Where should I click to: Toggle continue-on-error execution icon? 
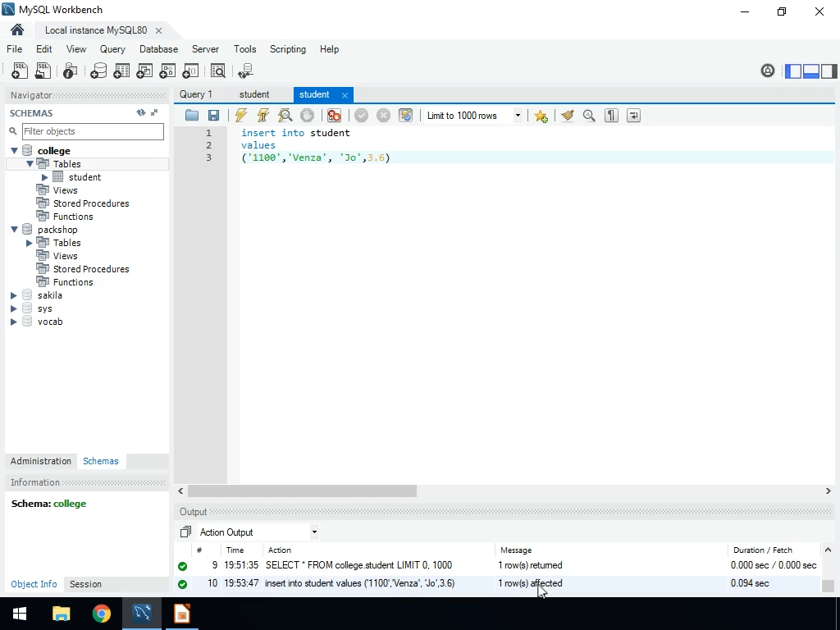334,115
